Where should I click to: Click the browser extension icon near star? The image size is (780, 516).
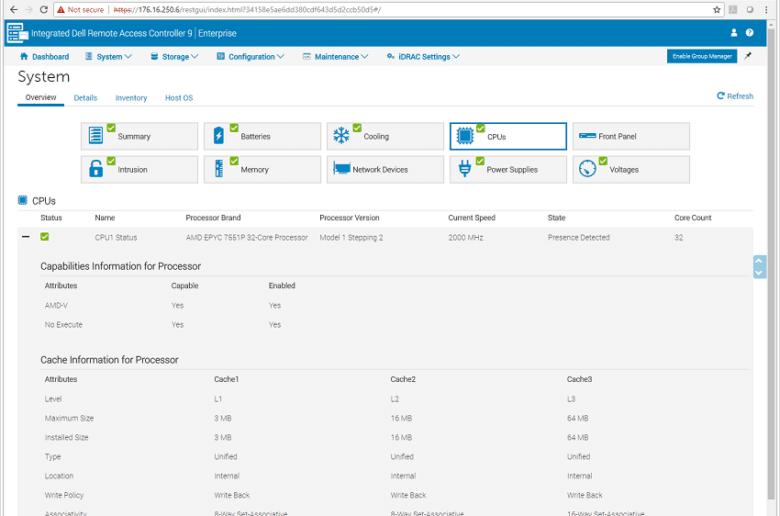[733, 9]
